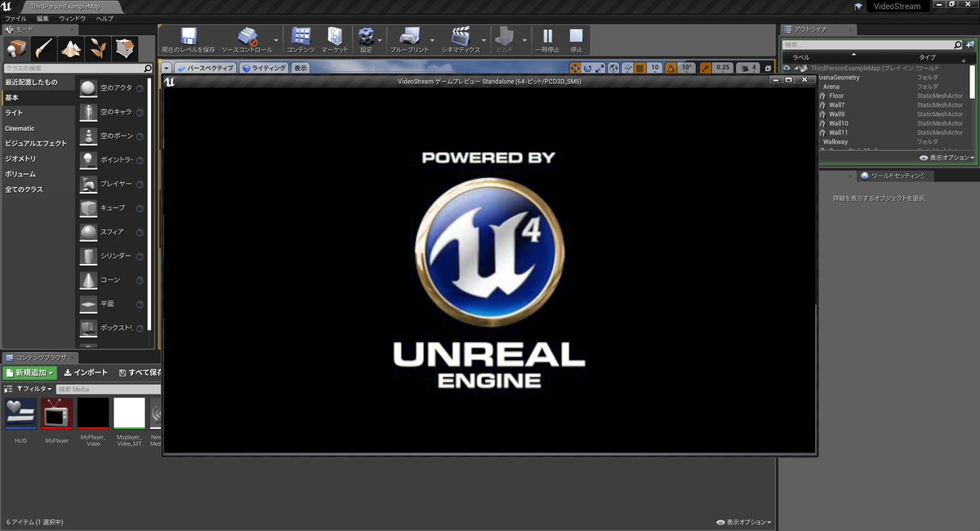Select the translate gizmo viewport icon
The width and height of the screenshot is (980, 531).
[x=575, y=68]
